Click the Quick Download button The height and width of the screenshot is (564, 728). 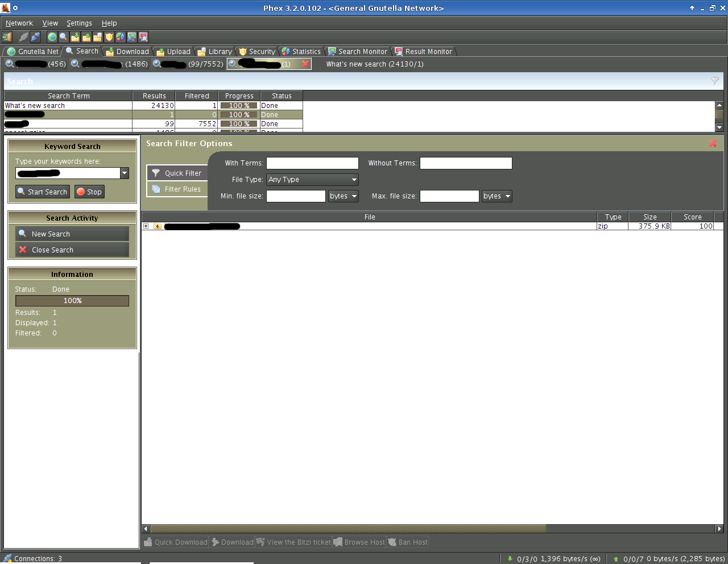(175, 542)
